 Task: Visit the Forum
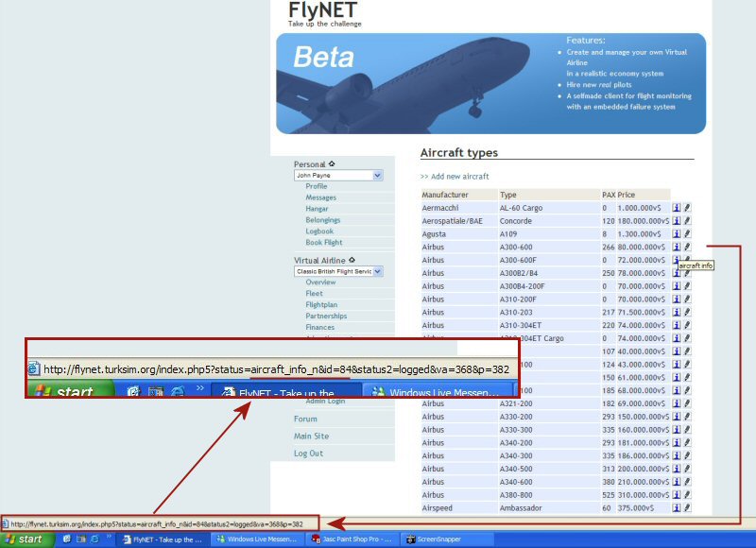pyautogui.click(x=305, y=419)
